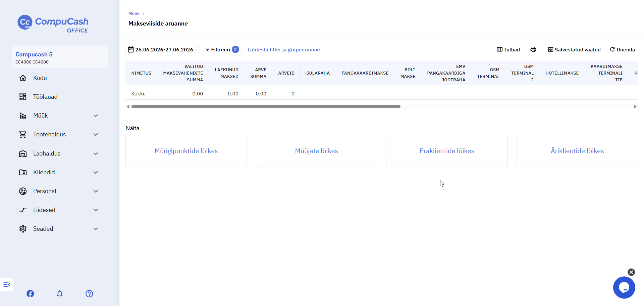Click the CompuCash Office logo
The height and width of the screenshot is (306, 644).
53,24
